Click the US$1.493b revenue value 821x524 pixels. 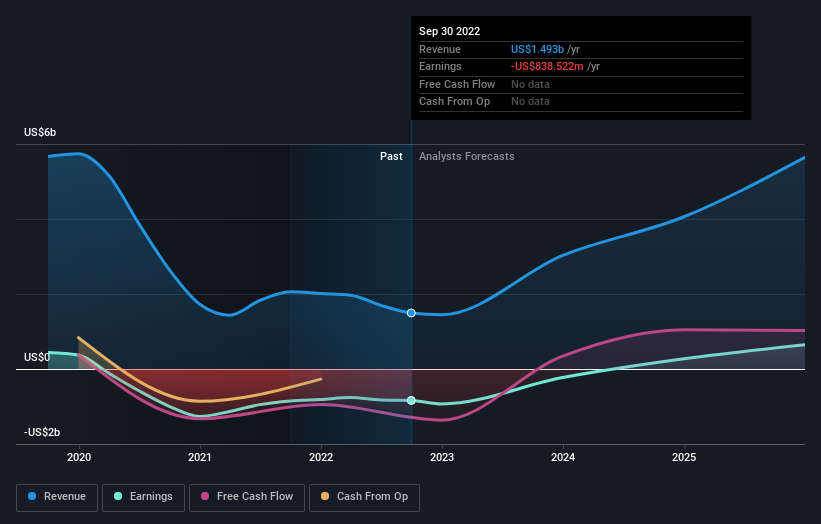click(x=537, y=49)
